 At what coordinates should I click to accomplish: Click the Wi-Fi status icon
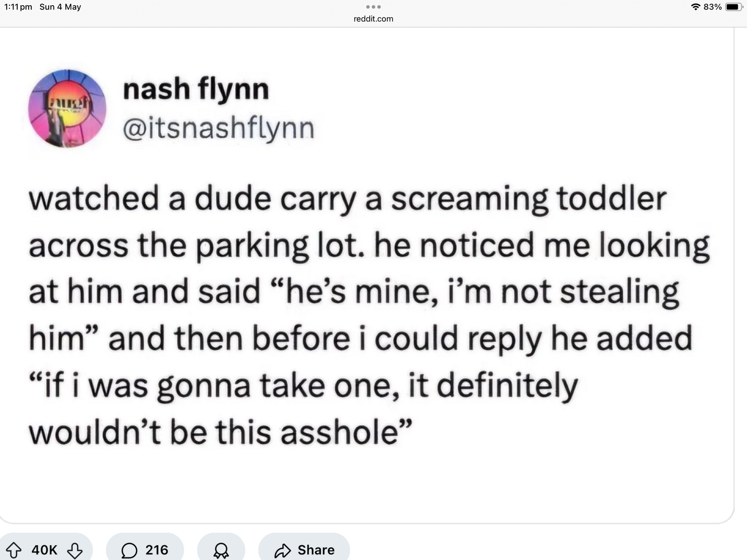tap(695, 7)
